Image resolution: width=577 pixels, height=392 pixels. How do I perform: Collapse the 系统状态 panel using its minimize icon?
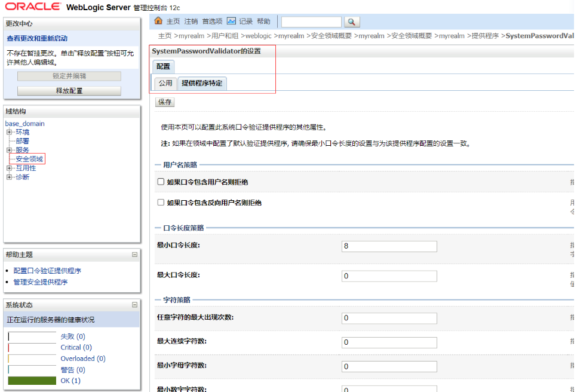click(134, 305)
